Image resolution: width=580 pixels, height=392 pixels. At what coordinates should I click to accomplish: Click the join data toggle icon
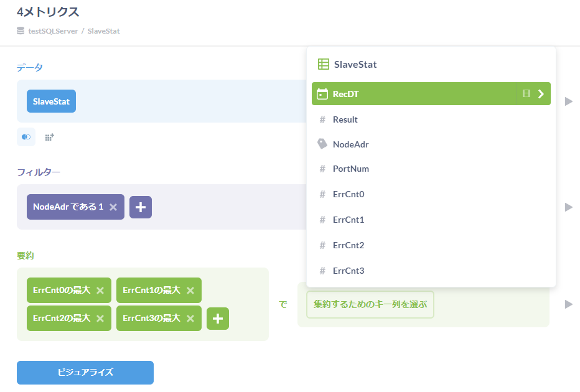coord(26,137)
